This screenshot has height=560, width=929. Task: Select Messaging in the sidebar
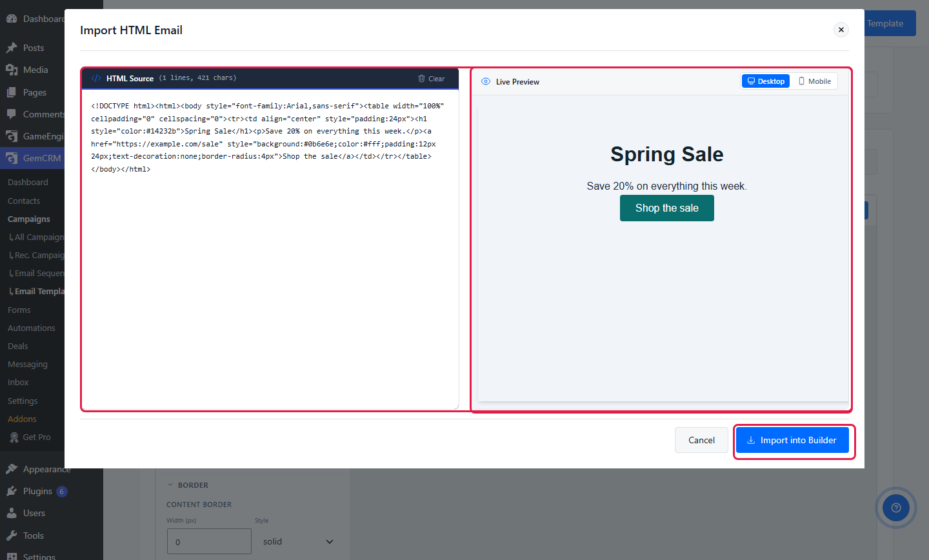tap(28, 365)
